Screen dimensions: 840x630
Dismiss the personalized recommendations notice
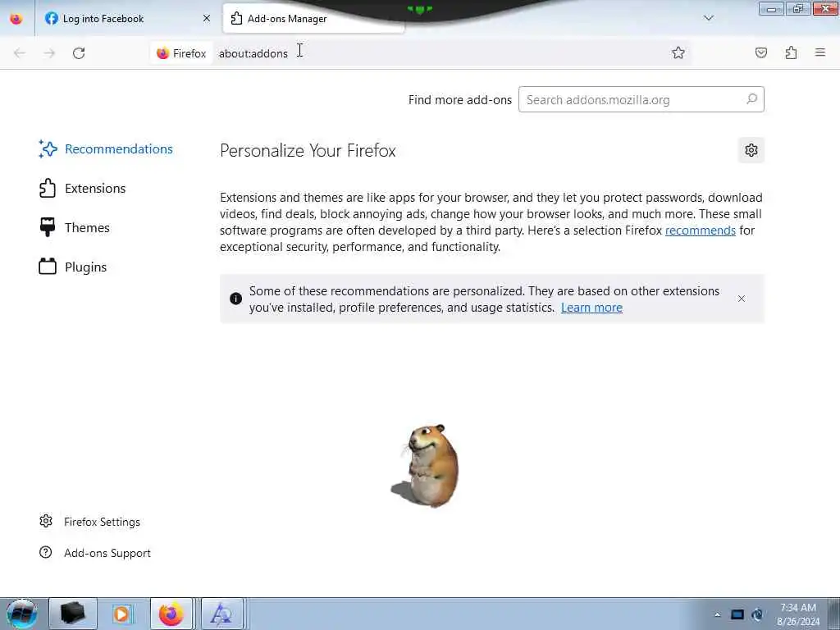(x=742, y=299)
